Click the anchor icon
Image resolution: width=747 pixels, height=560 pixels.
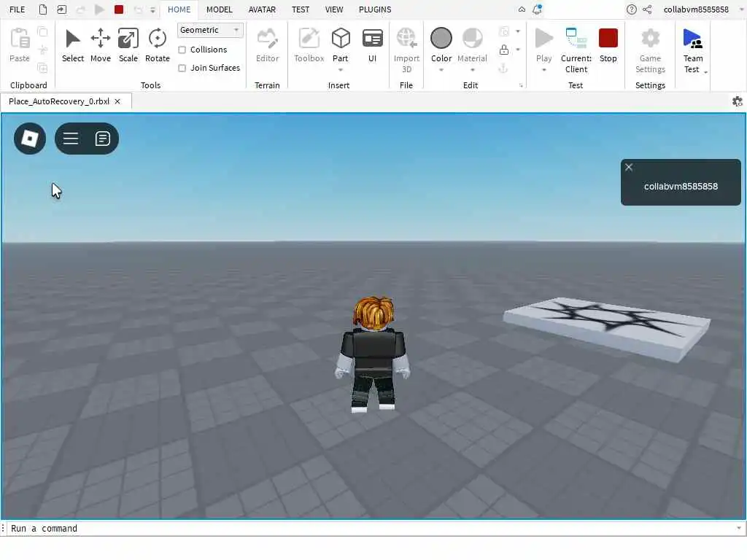[x=503, y=68]
